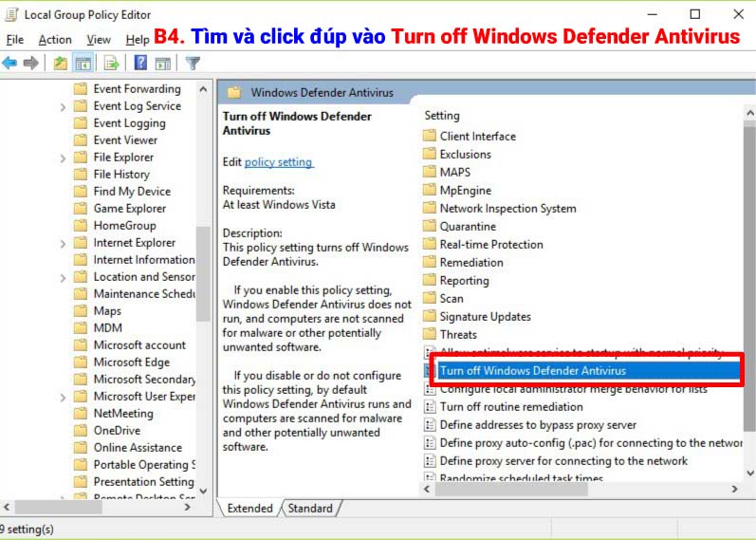Open the File menu
The width and height of the screenshot is (756, 540).
tap(15, 40)
